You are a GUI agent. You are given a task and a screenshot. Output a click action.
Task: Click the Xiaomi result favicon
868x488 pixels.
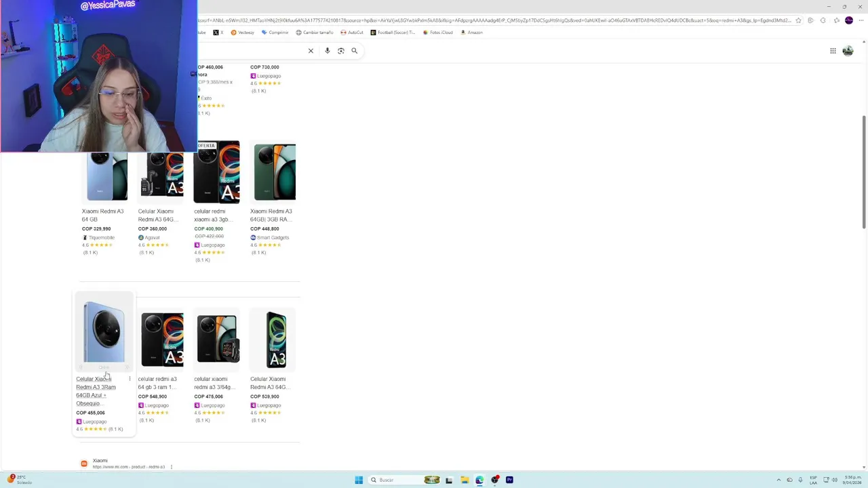(84, 464)
